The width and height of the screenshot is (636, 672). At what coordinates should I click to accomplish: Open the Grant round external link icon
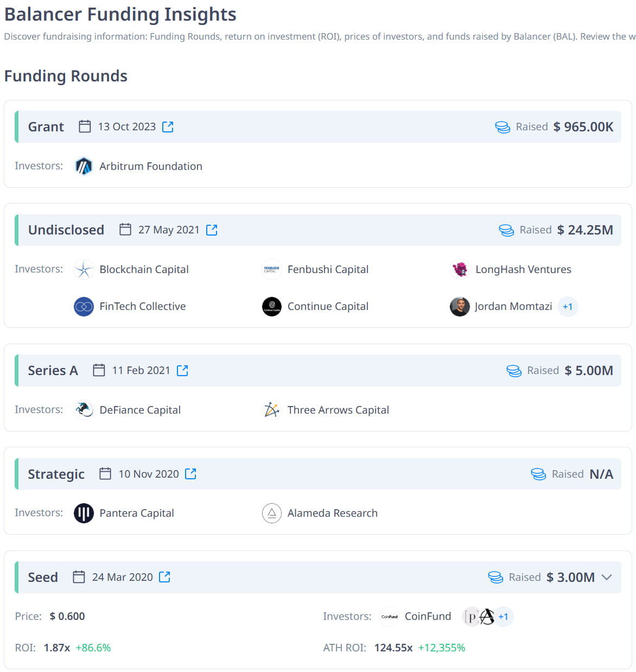[x=168, y=127]
